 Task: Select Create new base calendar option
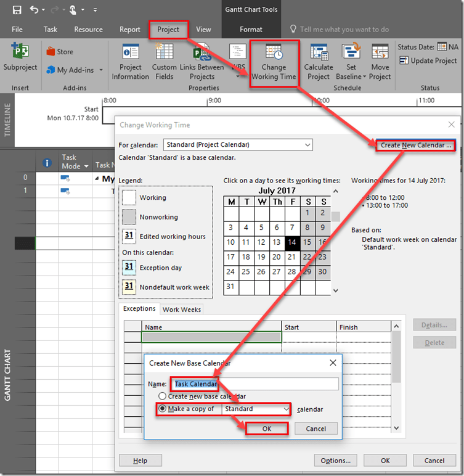click(163, 396)
